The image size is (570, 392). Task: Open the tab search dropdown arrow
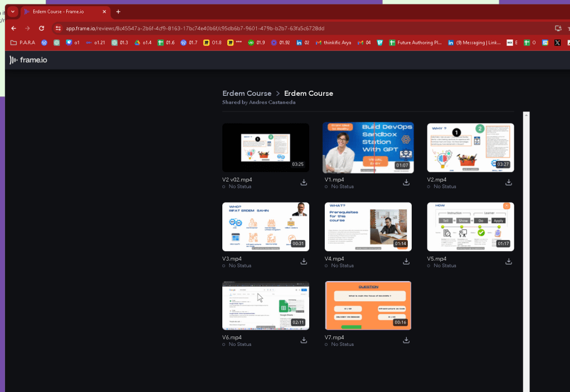coord(13,12)
